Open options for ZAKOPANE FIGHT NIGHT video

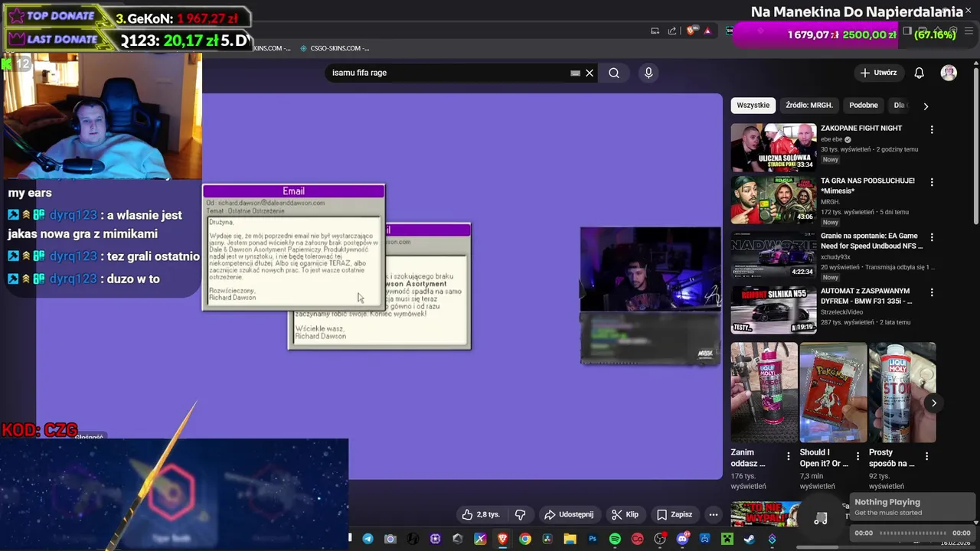pos(932,129)
